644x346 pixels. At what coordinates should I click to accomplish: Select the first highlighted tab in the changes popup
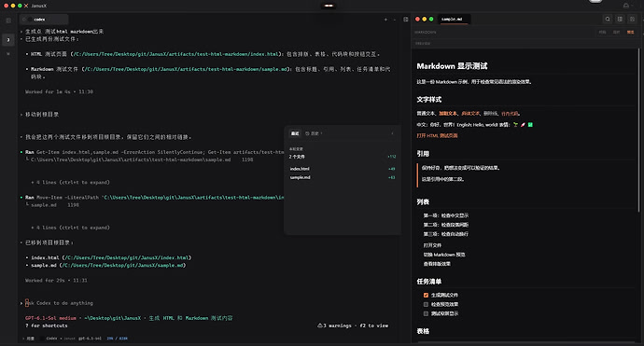point(295,133)
